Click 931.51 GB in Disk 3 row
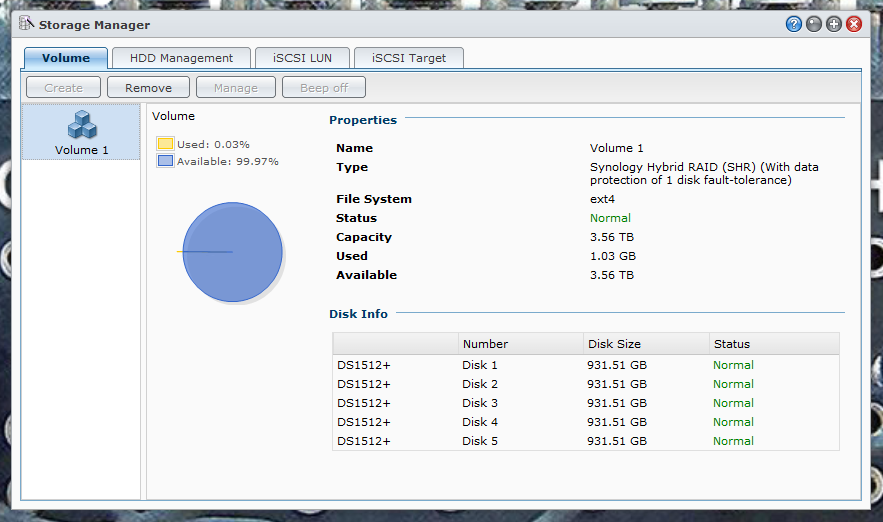The height and width of the screenshot is (522, 883). 617,403
